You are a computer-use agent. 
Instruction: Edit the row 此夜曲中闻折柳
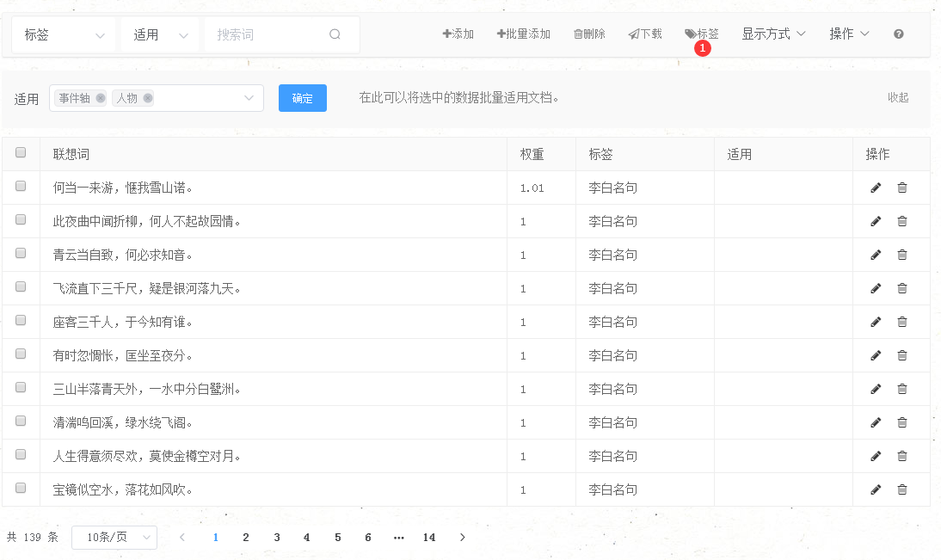(x=876, y=221)
